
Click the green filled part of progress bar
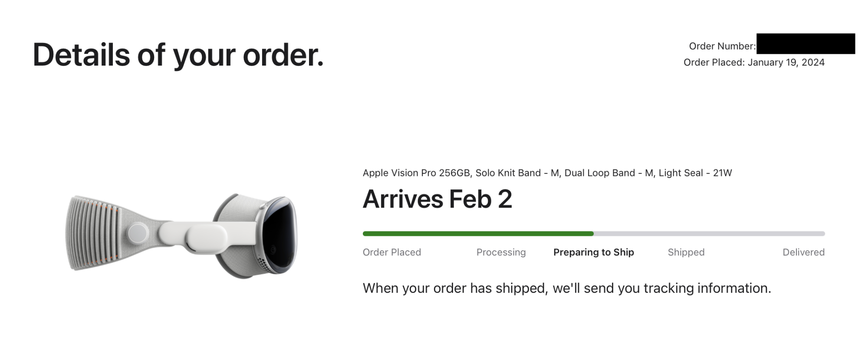[x=478, y=234]
